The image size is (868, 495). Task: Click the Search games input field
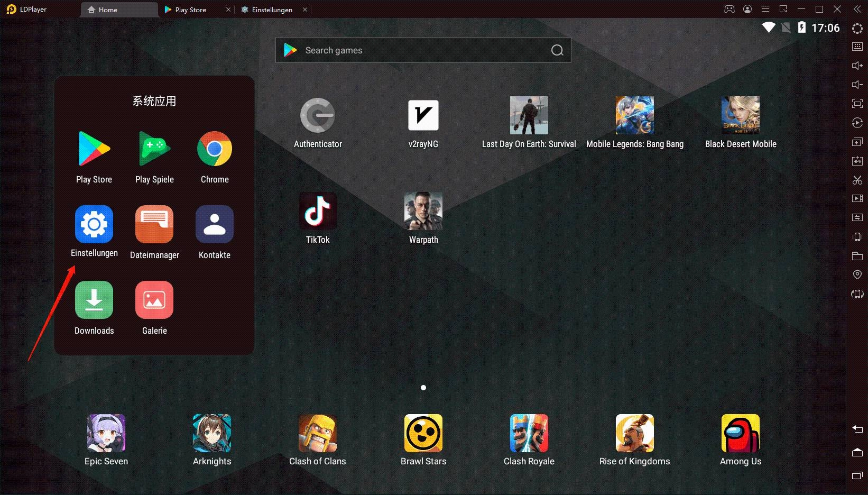coord(423,50)
